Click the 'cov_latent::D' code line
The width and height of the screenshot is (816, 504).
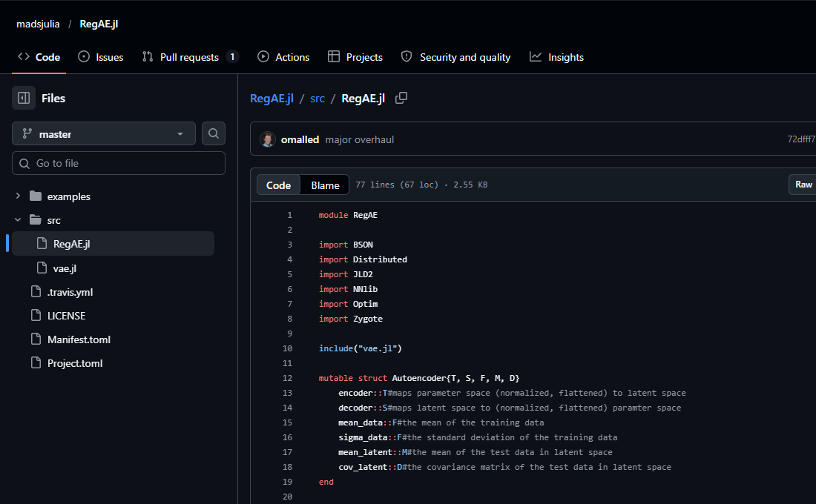point(504,467)
